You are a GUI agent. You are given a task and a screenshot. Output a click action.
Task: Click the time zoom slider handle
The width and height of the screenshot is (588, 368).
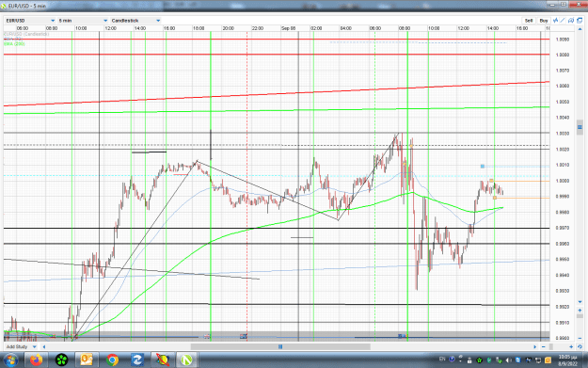pos(551,346)
